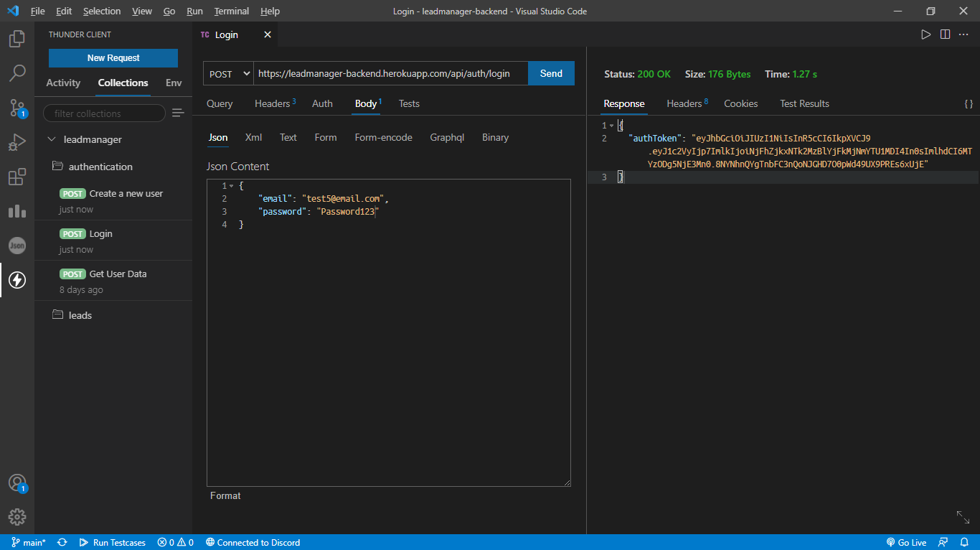
Task: Close the Login editor tab
Action: coord(268,34)
